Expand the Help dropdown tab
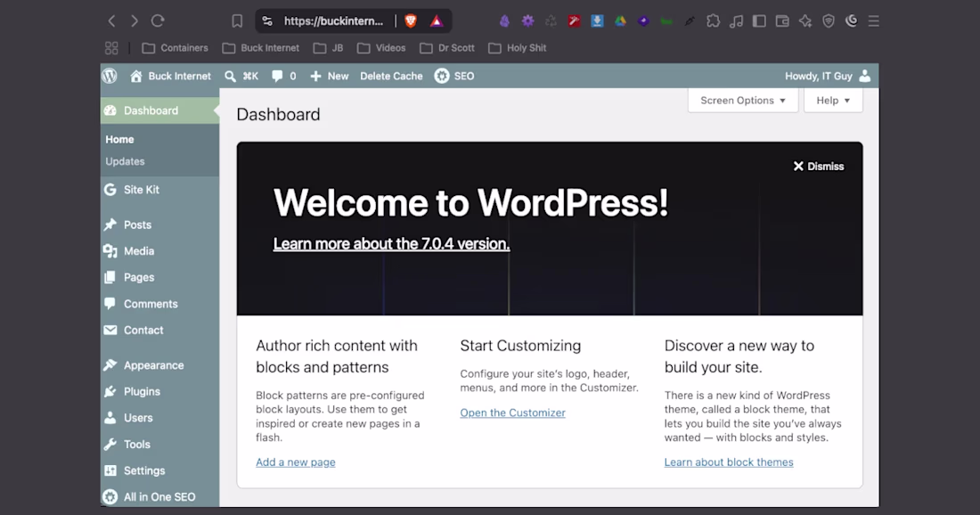980x515 pixels. click(833, 100)
